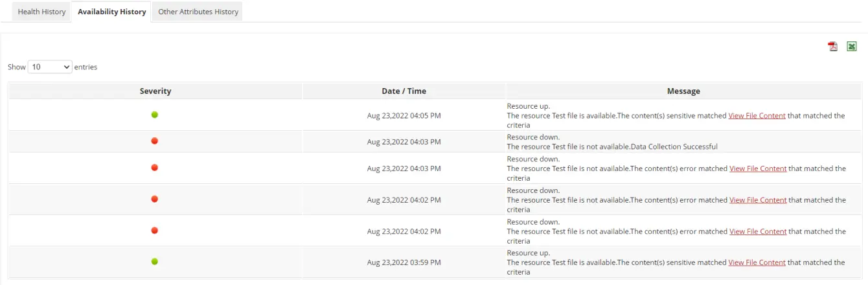Open the Other Attributes History tab
Screen dimensions: 868x285
click(198, 12)
